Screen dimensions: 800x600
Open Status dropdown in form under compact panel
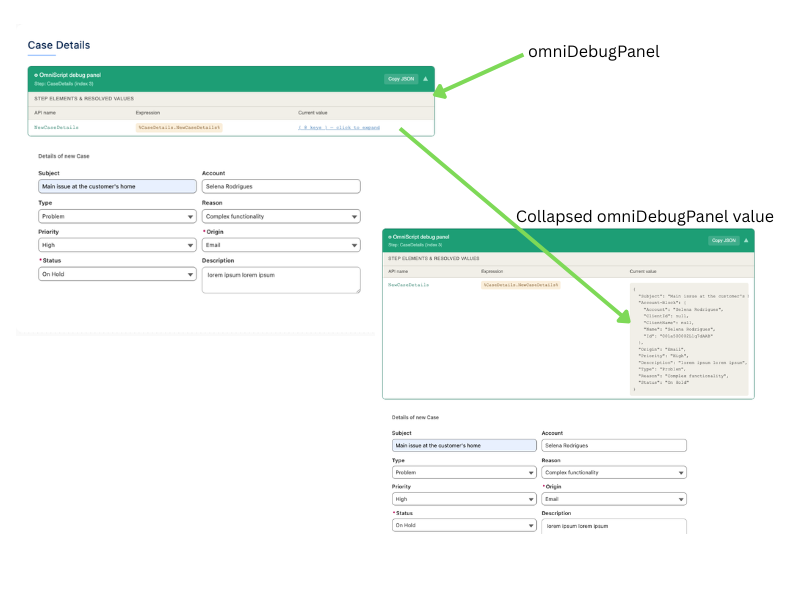(117, 274)
